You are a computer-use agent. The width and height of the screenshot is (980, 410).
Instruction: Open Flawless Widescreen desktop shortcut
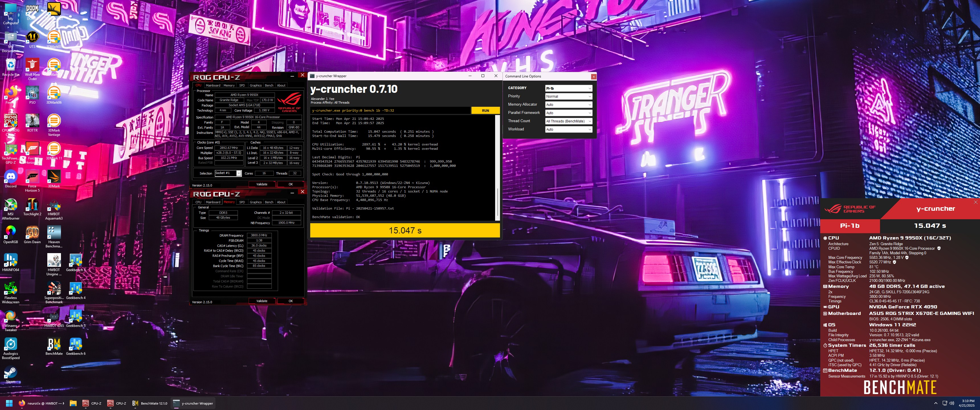10,292
